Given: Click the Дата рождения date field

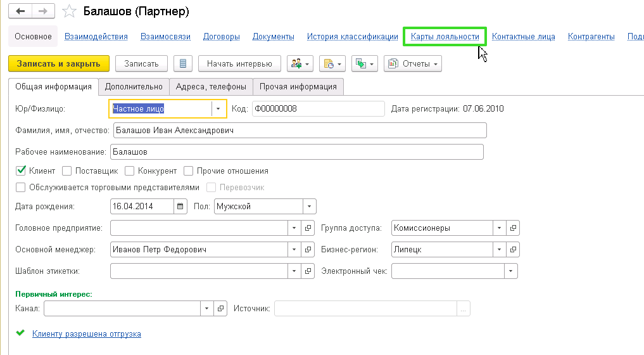Looking at the screenshot, I should (142, 207).
